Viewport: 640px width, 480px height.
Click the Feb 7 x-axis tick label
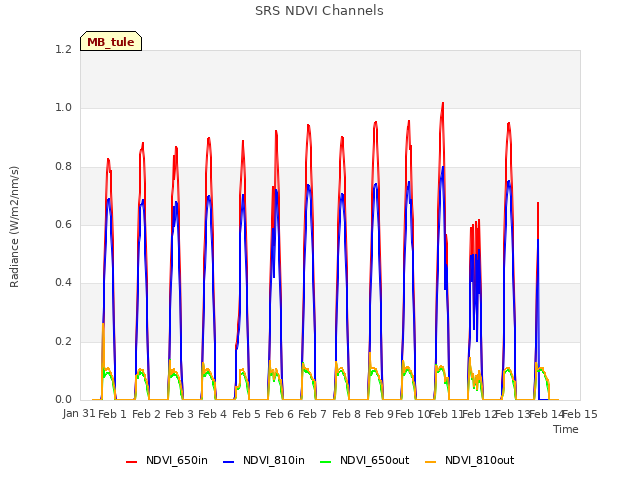coord(313,414)
